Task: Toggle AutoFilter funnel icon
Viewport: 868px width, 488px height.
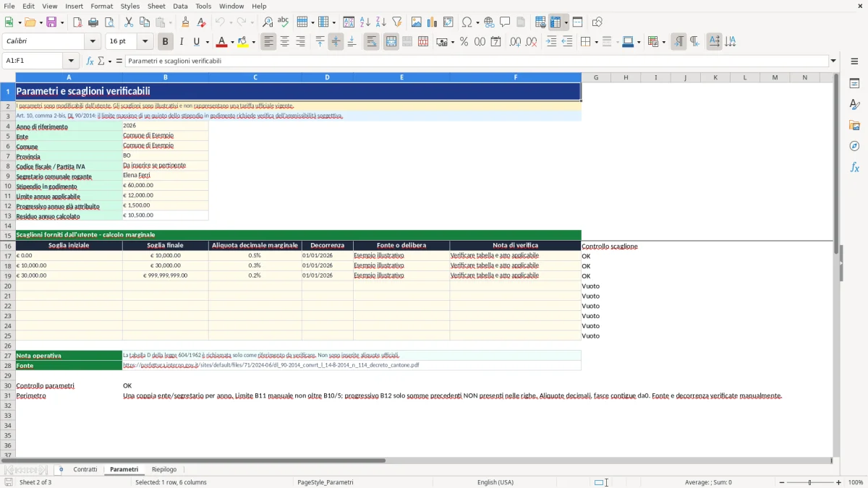Action: [396, 22]
